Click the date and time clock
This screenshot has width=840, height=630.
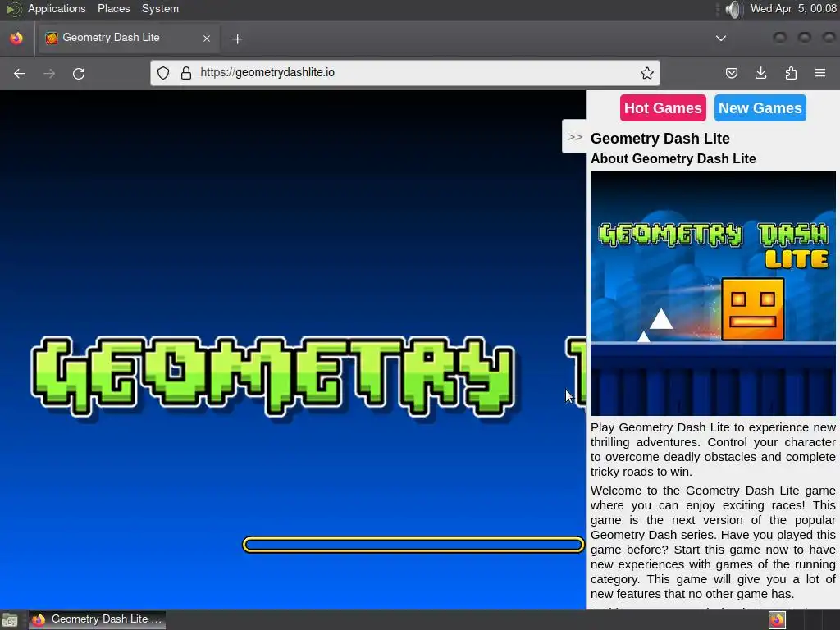(x=793, y=8)
